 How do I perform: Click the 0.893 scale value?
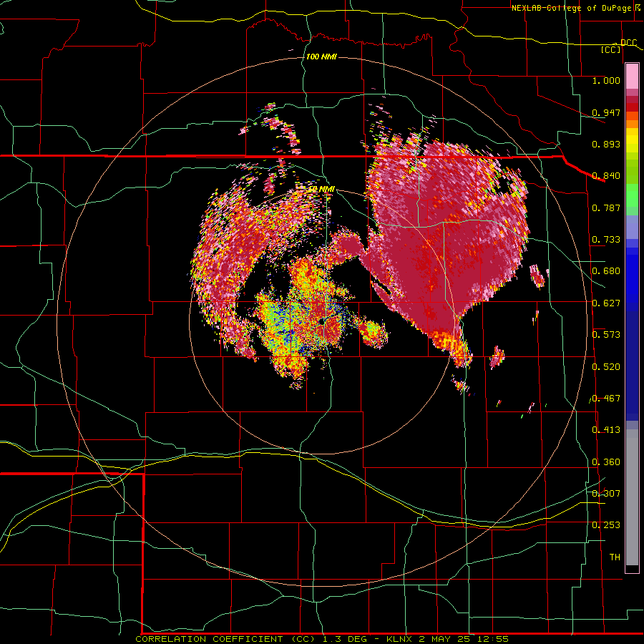pos(606,144)
